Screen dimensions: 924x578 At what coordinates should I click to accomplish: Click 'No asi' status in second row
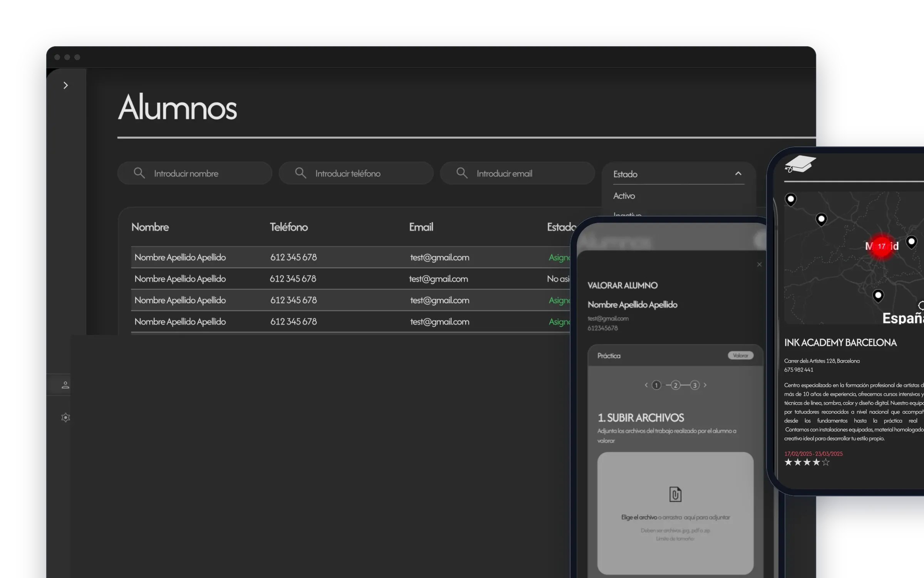coord(558,279)
